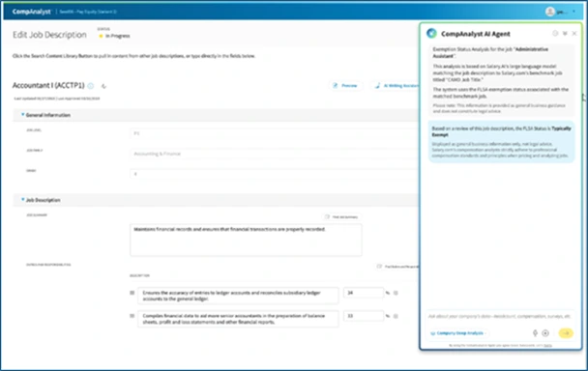
Task: Click the Find Job Summary button
Action: click(341, 217)
